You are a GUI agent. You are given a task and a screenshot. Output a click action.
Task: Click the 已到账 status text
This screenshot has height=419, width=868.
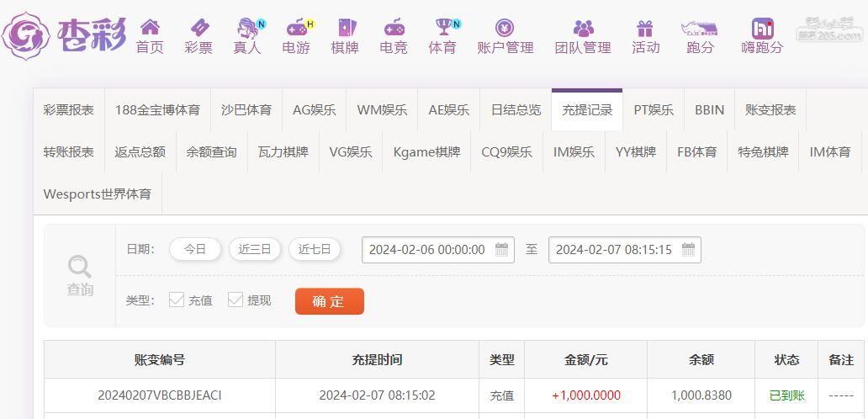tap(786, 395)
